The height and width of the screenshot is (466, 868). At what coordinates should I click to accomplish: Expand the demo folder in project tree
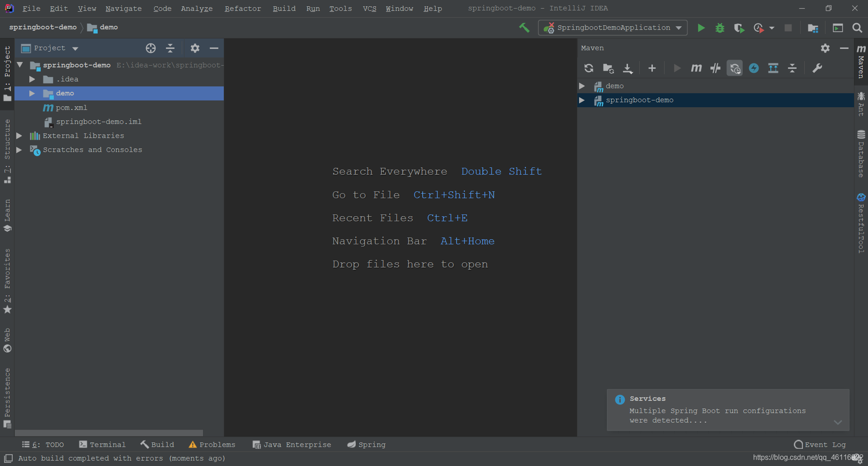(x=32, y=93)
